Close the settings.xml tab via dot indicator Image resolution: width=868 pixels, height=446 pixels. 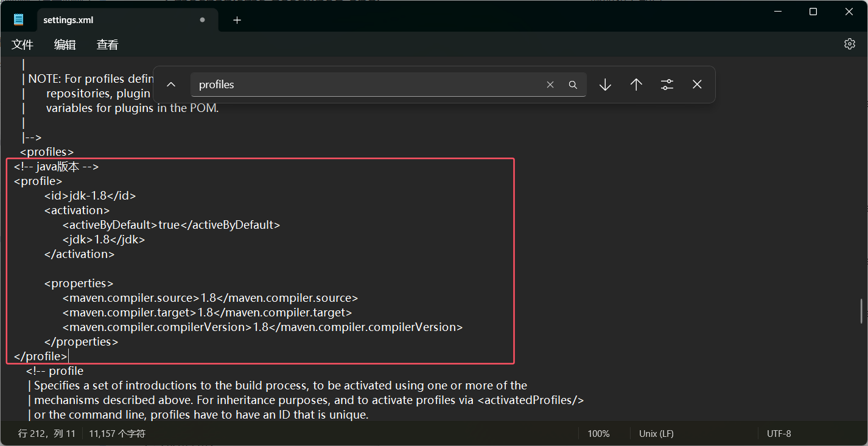(202, 20)
